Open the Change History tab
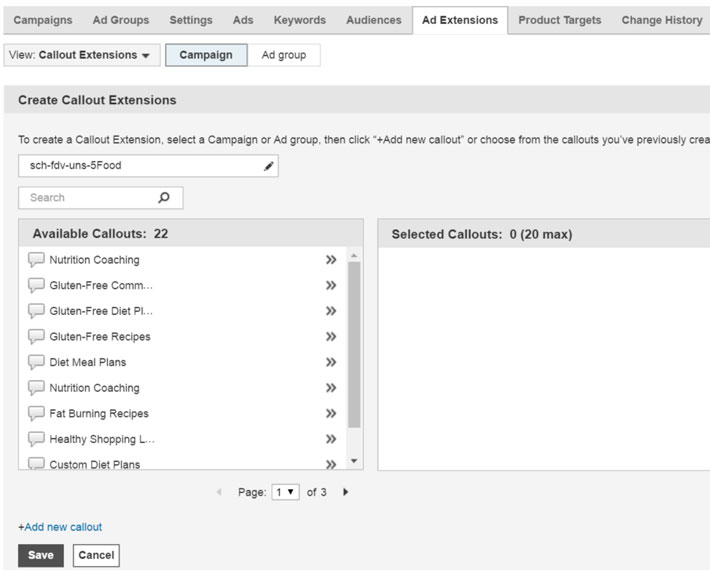This screenshot has height=570, width=710. point(662,20)
